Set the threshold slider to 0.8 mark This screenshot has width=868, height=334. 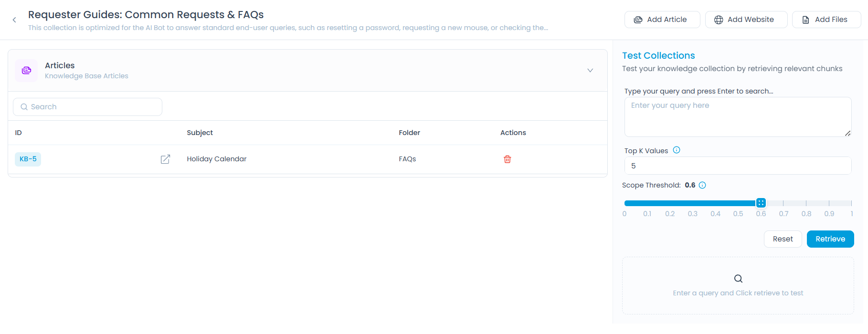click(x=806, y=203)
